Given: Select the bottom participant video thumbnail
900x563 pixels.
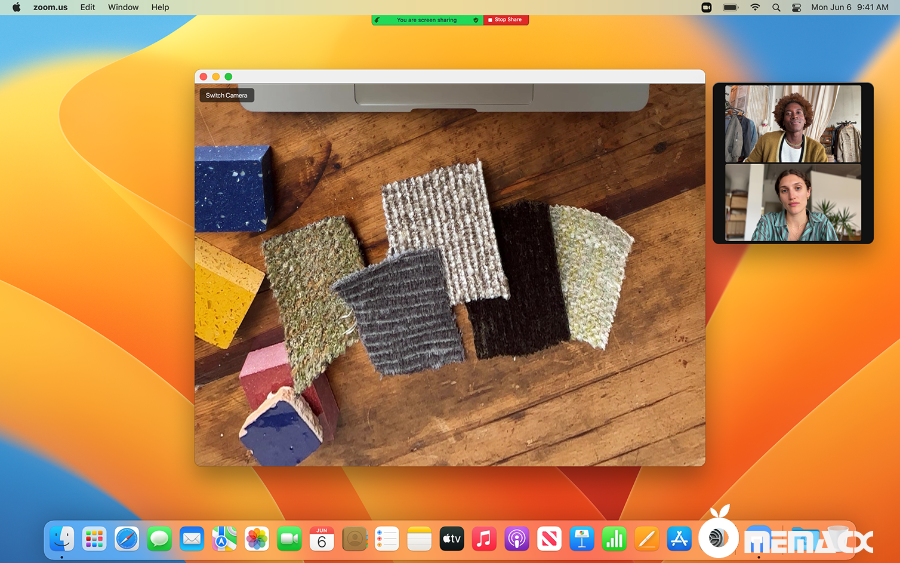Looking at the screenshot, I should point(792,203).
